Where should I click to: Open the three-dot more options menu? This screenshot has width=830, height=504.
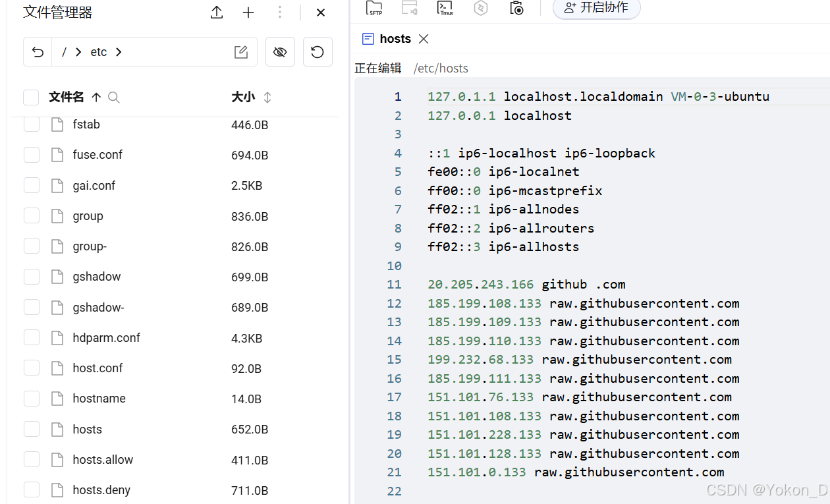(280, 13)
